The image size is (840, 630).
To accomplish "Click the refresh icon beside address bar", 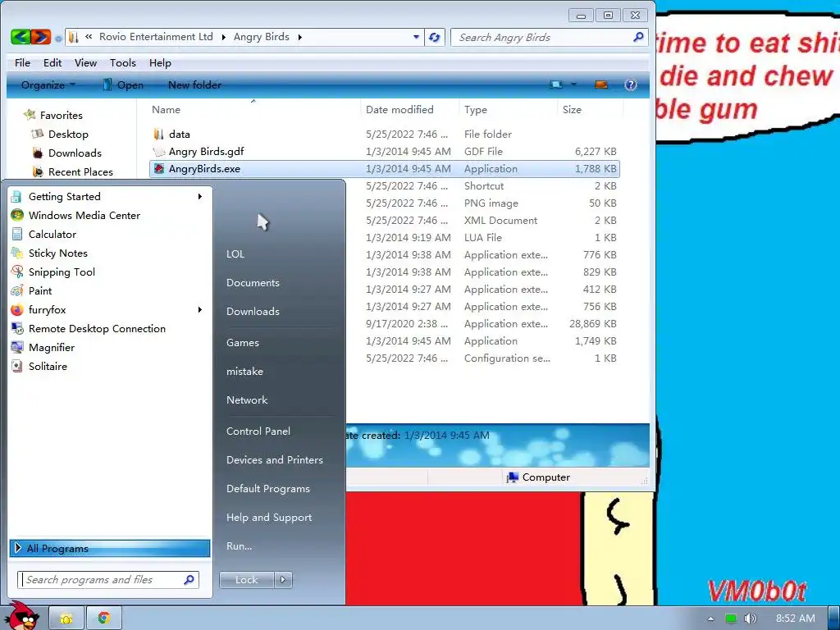I will click(435, 37).
